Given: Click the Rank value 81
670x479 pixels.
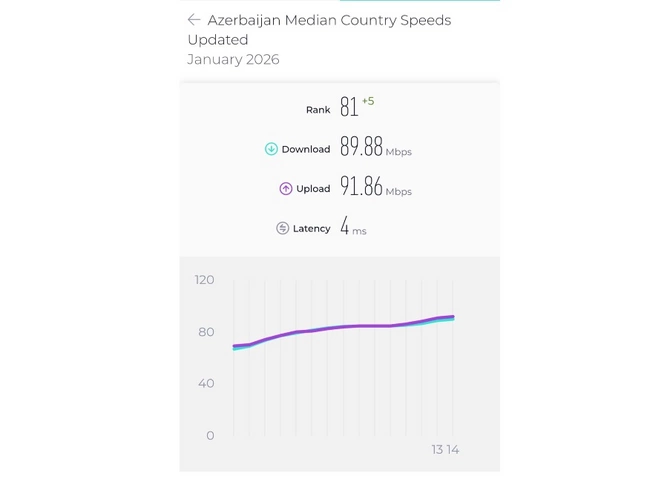Looking at the screenshot, I should (348, 107).
